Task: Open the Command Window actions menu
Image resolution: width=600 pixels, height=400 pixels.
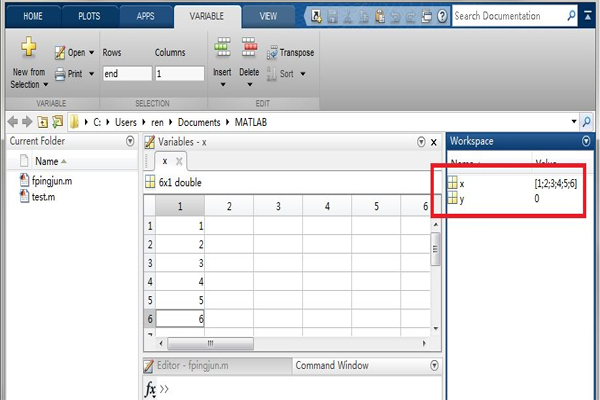Action: click(434, 366)
